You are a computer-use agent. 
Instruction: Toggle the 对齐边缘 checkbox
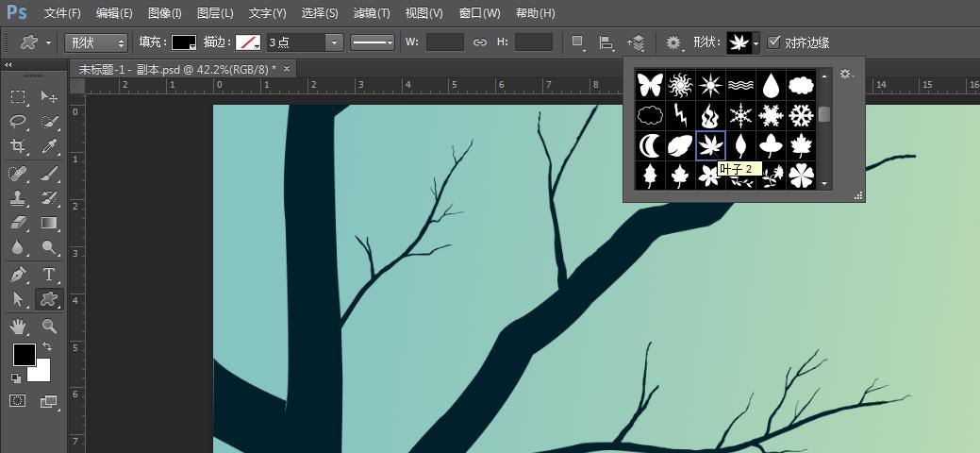point(773,42)
